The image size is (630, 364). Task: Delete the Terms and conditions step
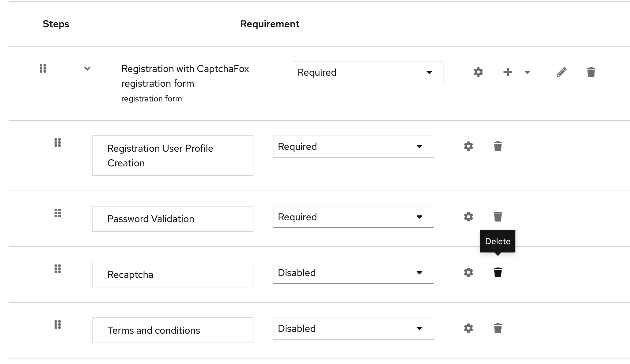point(498,328)
